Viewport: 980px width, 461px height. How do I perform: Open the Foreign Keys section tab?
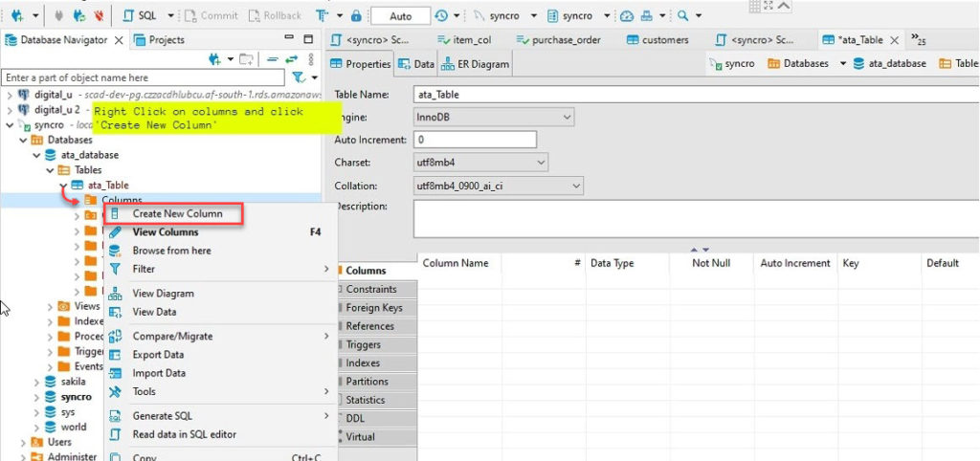point(374,308)
